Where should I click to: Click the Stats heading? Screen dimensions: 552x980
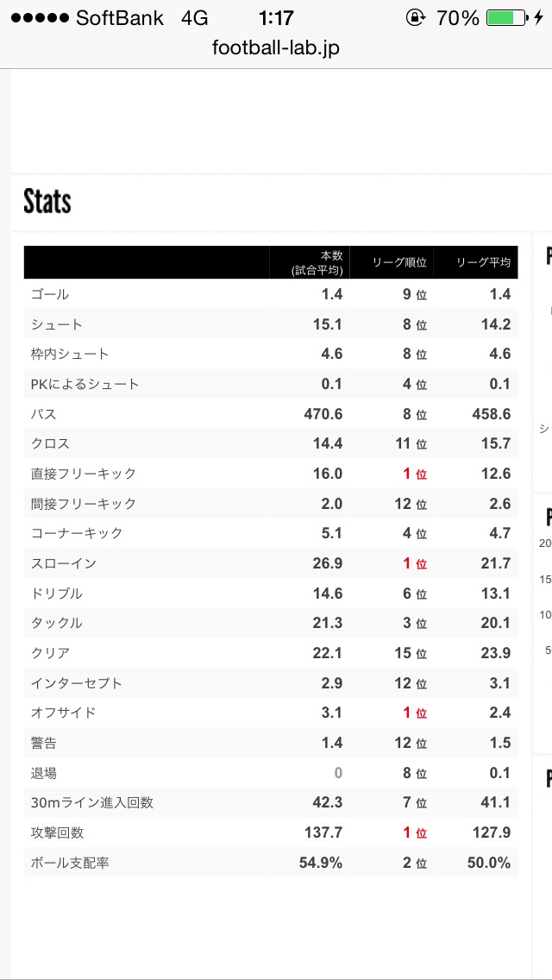(47, 202)
